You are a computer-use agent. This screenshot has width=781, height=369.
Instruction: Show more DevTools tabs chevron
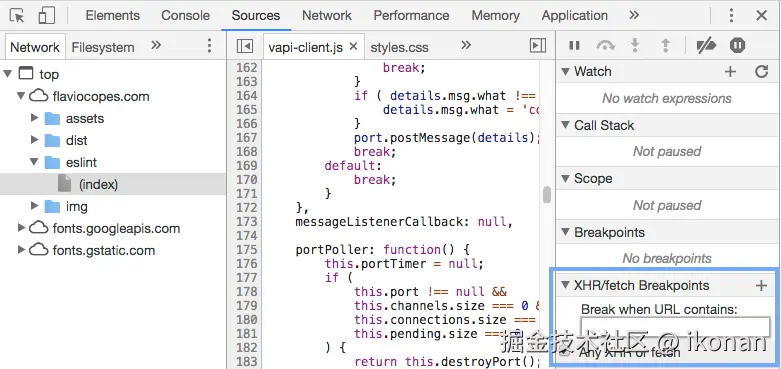tap(634, 15)
